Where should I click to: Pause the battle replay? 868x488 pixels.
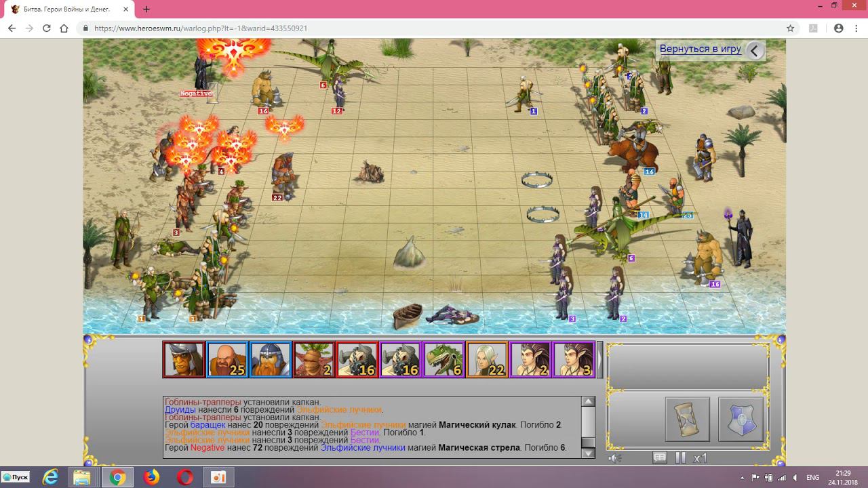tap(680, 458)
